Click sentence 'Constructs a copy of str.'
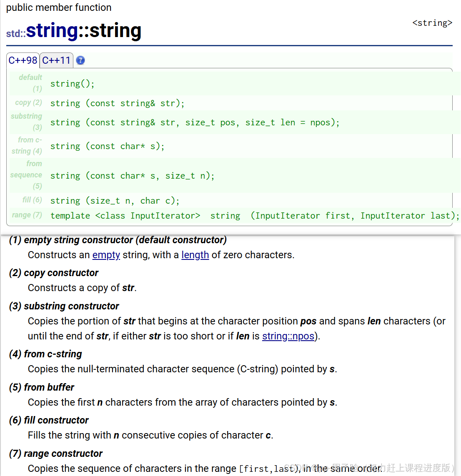The image size is (461, 476). click(x=82, y=288)
